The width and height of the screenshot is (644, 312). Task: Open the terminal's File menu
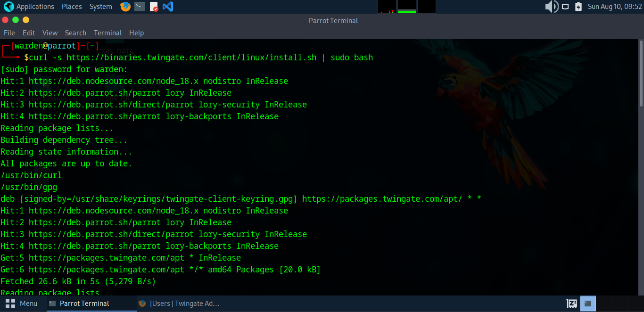click(9, 33)
